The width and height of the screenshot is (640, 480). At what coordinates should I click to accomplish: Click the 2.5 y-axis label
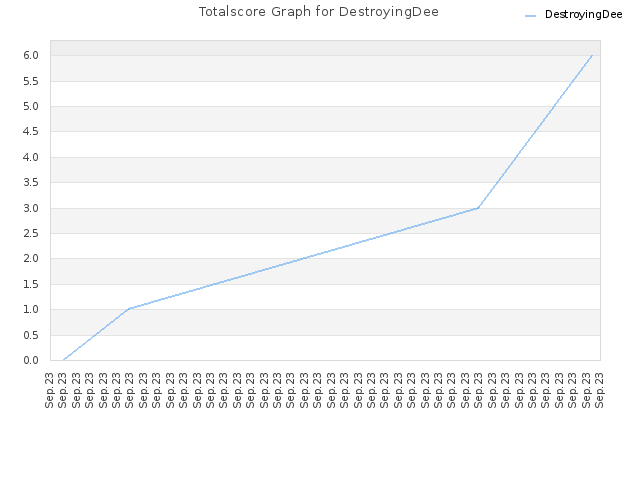[x=31, y=233]
